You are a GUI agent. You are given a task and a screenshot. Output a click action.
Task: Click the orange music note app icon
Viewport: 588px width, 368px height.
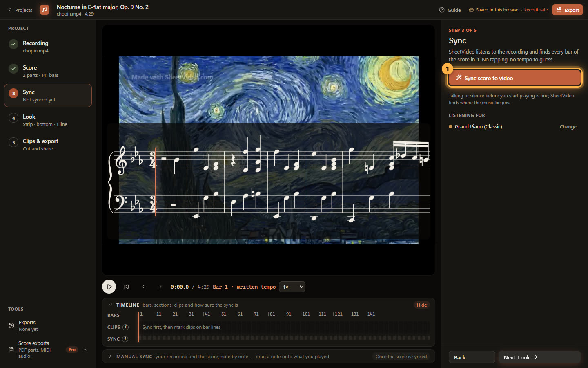point(45,10)
